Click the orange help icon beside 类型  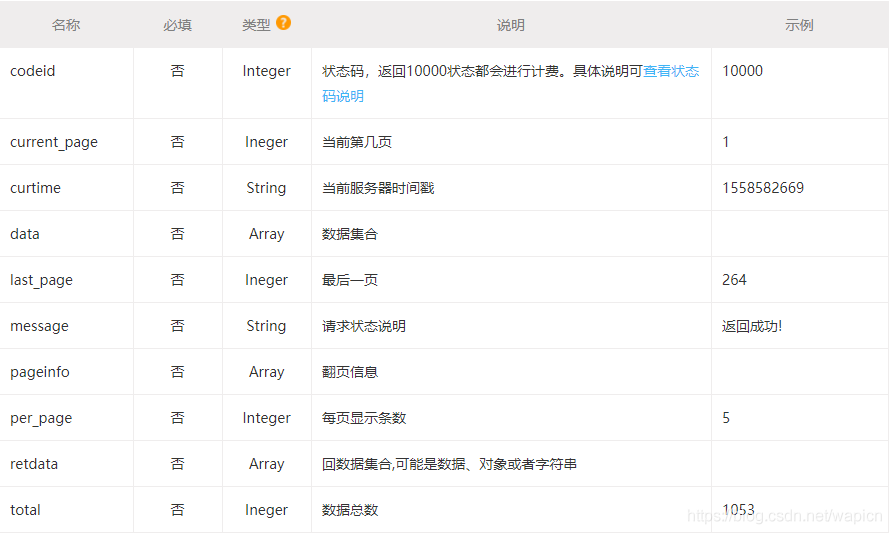(284, 23)
